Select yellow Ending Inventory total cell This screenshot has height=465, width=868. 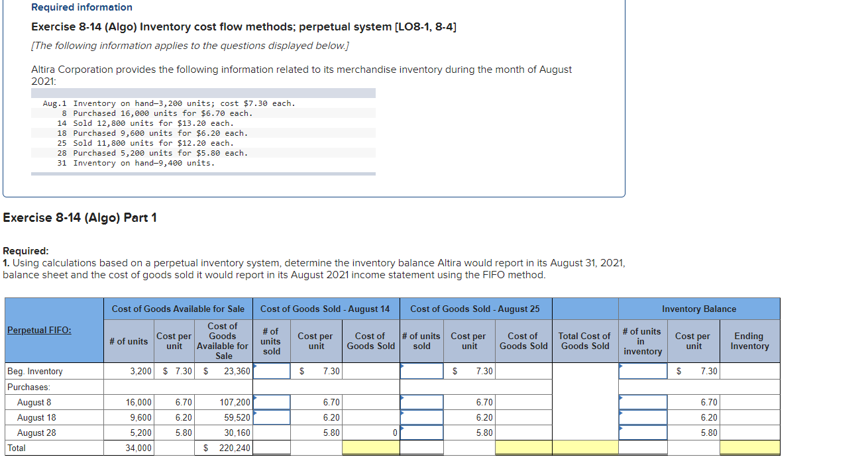[x=750, y=448]
